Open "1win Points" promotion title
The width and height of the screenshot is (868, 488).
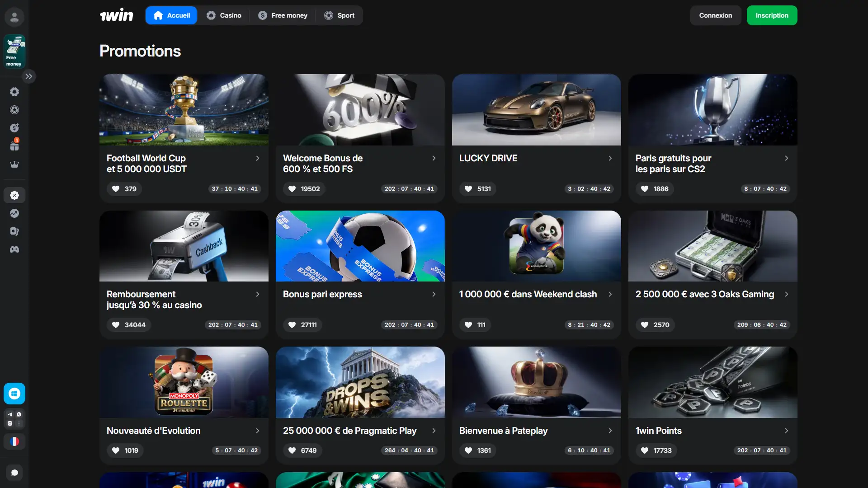point(659,431)
